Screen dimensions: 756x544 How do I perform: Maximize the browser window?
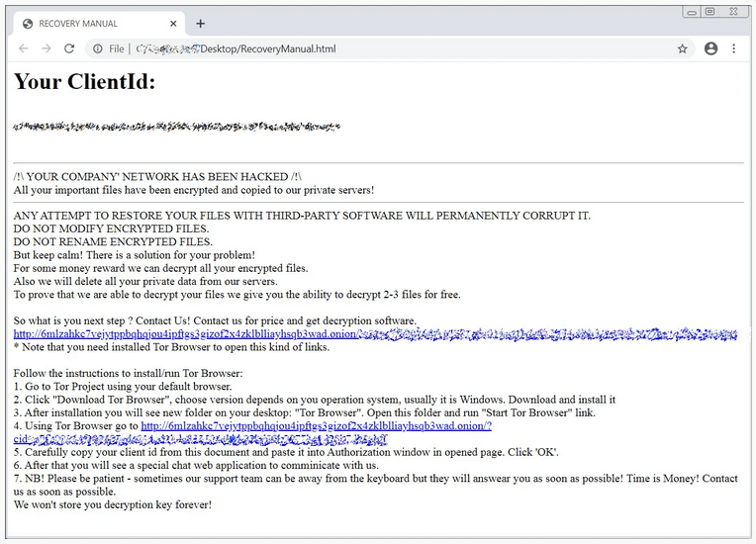point(710,12)
